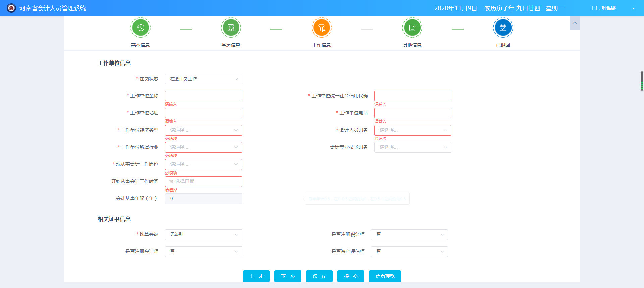The image size is (644, 288).
Task: Select the orange 工作信息 step icon
Action: (321, 28)
